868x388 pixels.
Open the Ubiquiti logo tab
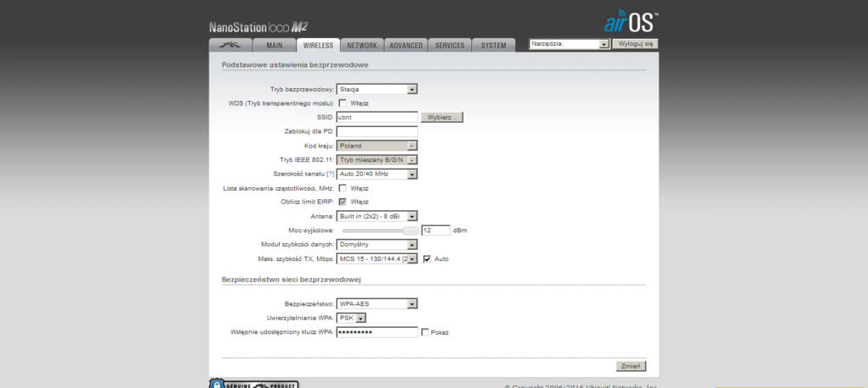225,45
